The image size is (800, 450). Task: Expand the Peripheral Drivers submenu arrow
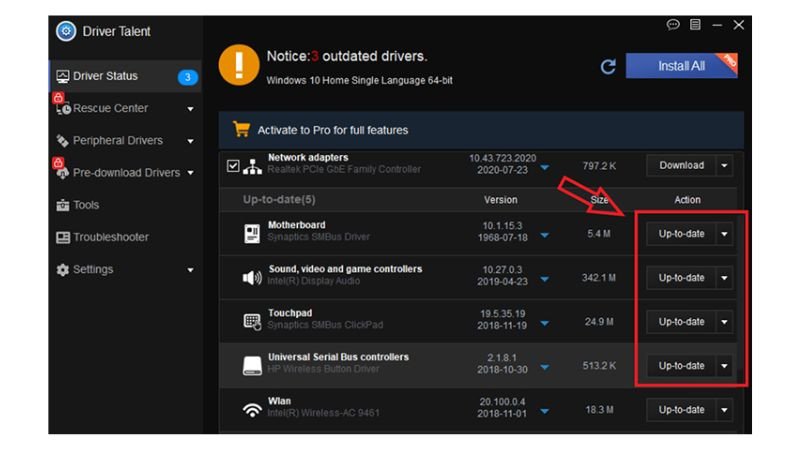(190, 141)
